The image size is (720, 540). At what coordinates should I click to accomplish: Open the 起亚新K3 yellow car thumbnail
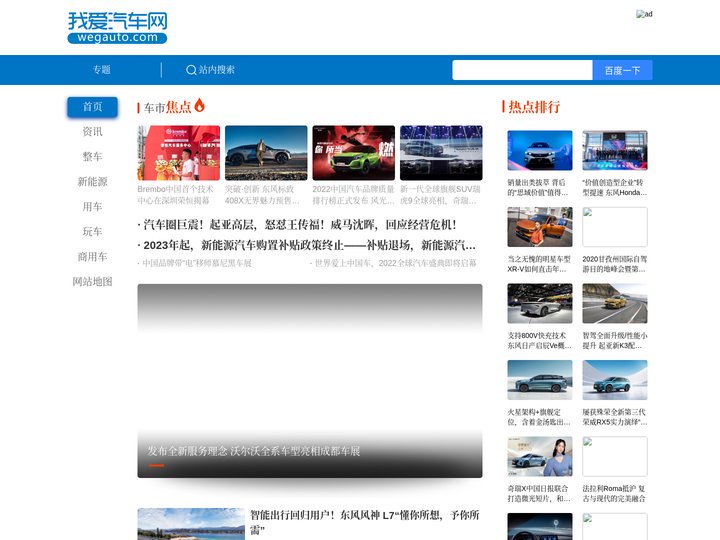(615, 303)
